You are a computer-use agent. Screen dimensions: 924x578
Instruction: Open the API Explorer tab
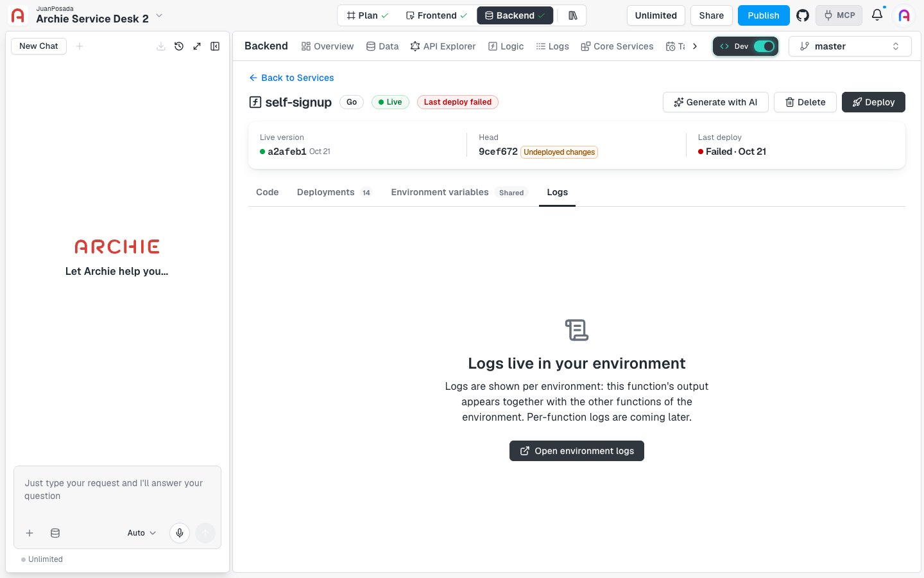443,46
